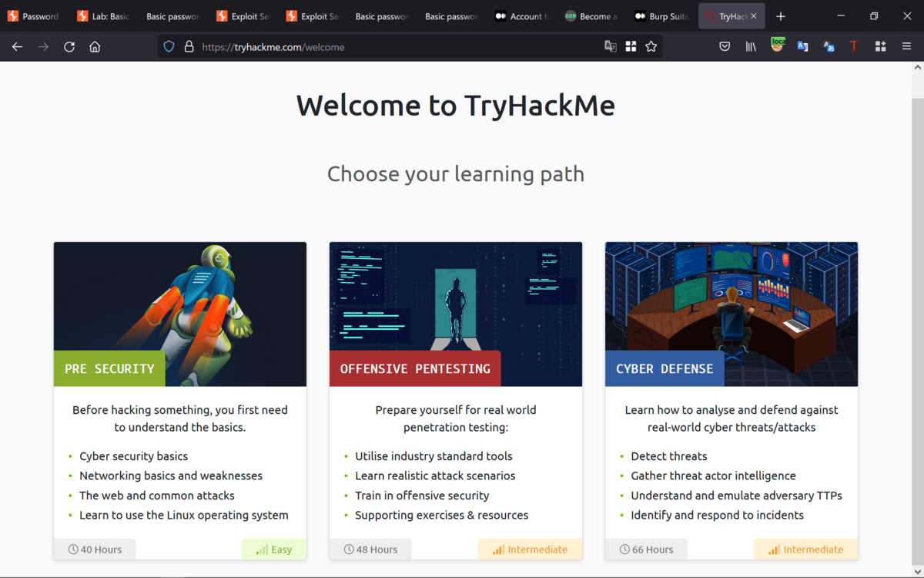Click "Identify and respond to incidents" bullet
Screen dimensions: 924x578
click(x=717, y=515)
